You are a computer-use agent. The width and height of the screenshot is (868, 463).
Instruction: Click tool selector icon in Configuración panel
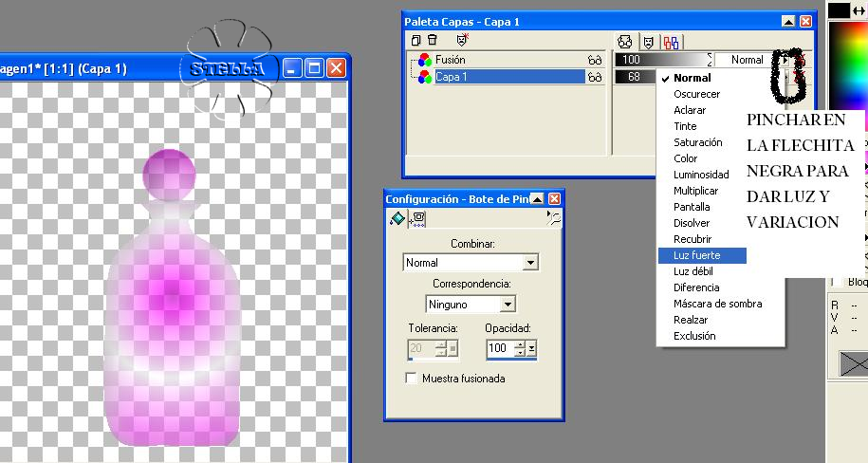click(554, 218)
